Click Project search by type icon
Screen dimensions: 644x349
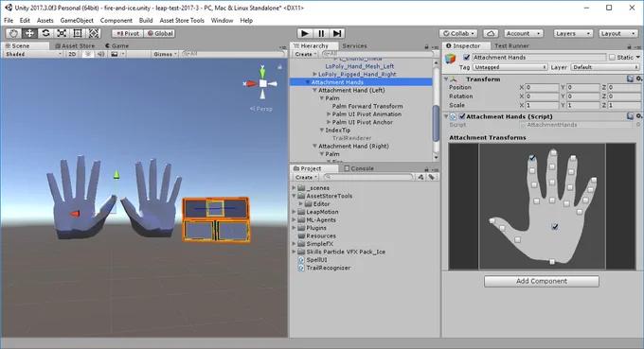click(x=420, y=177)
